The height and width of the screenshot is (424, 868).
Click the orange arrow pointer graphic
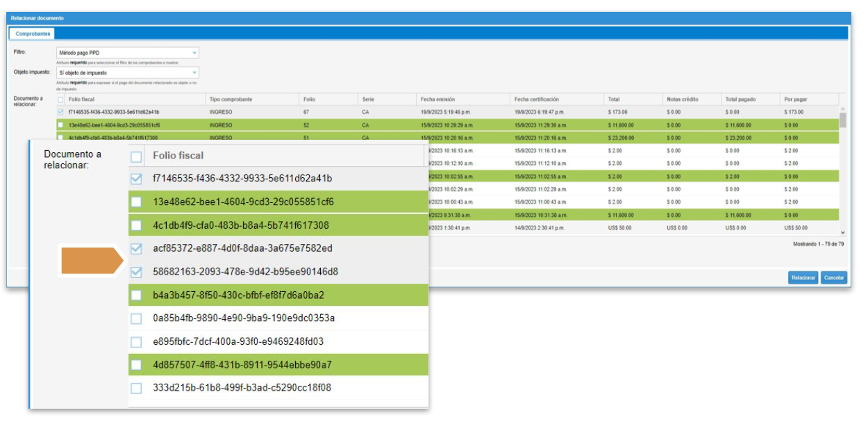coord(90,261)
